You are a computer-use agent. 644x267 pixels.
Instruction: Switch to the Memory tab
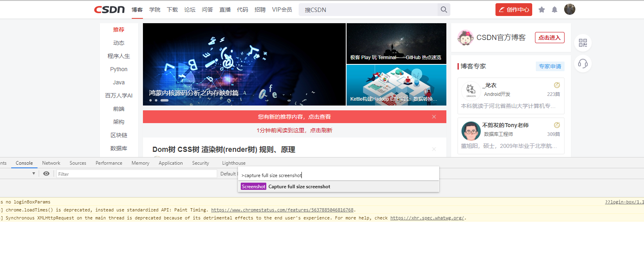[141, 163]
